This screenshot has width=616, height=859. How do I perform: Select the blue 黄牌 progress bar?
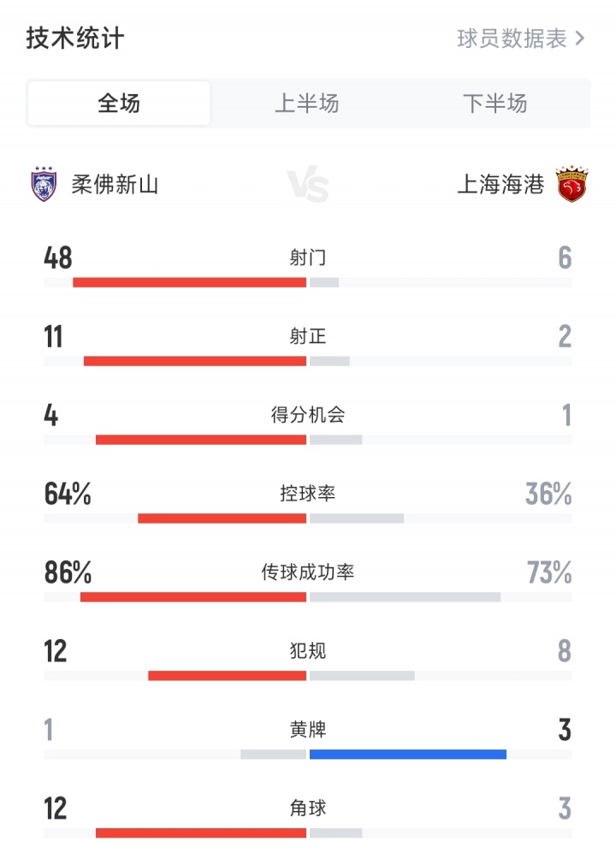tap(406, 755)
